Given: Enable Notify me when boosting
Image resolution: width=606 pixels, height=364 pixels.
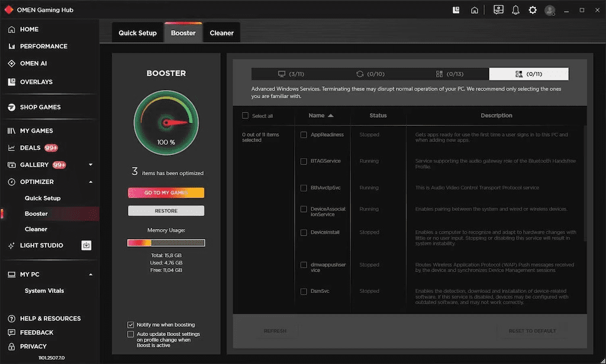Looking at the screenshot, I should [x=130, y=324].
